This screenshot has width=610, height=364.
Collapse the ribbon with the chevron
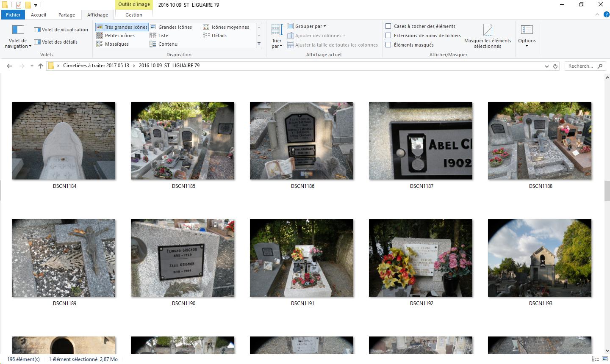[597, 14]
